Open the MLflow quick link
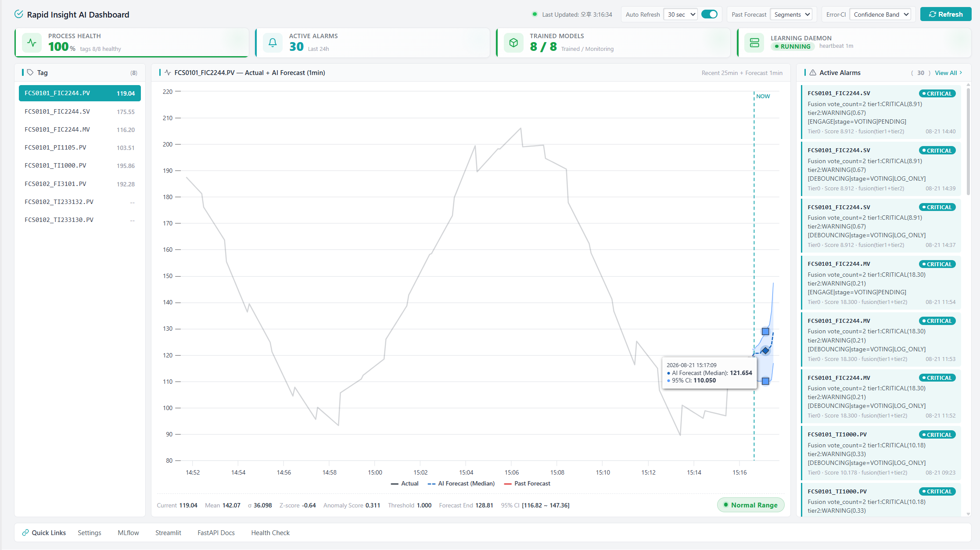 (128, 532)
